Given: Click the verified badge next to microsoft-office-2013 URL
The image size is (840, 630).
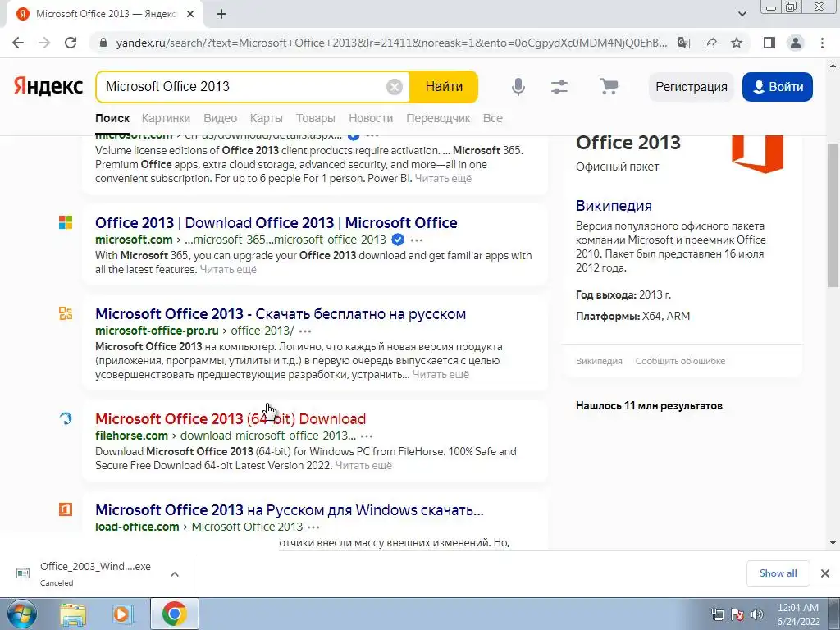Looking at the screenshot, I should pyautogui.click(x=398, y=240).
